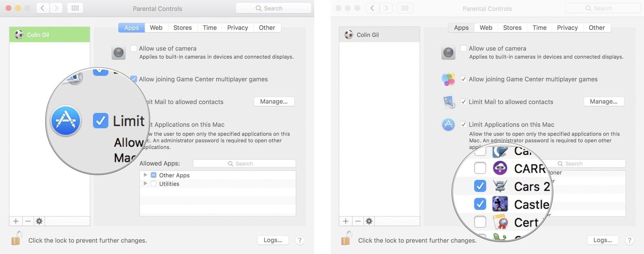Viewport: 644px width, 254px height.
Task: Uncheck the Castle app checkbox
Action: (480, 204)
